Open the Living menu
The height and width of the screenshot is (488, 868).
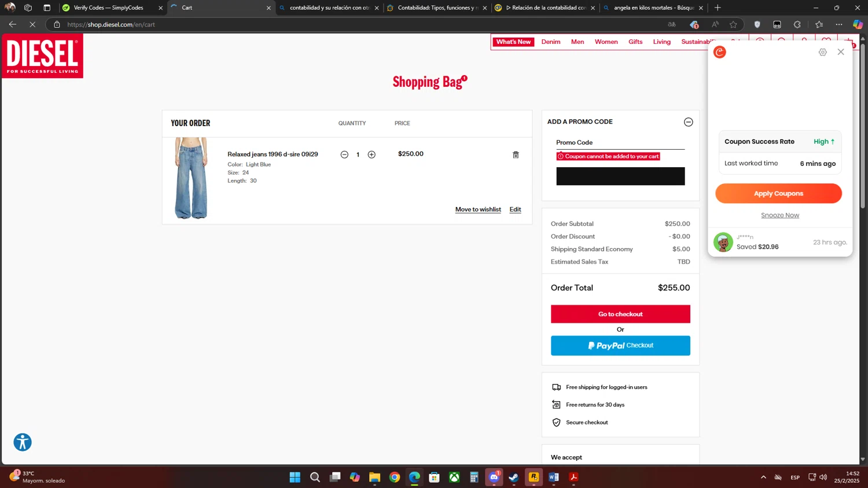tap(661, 42)
